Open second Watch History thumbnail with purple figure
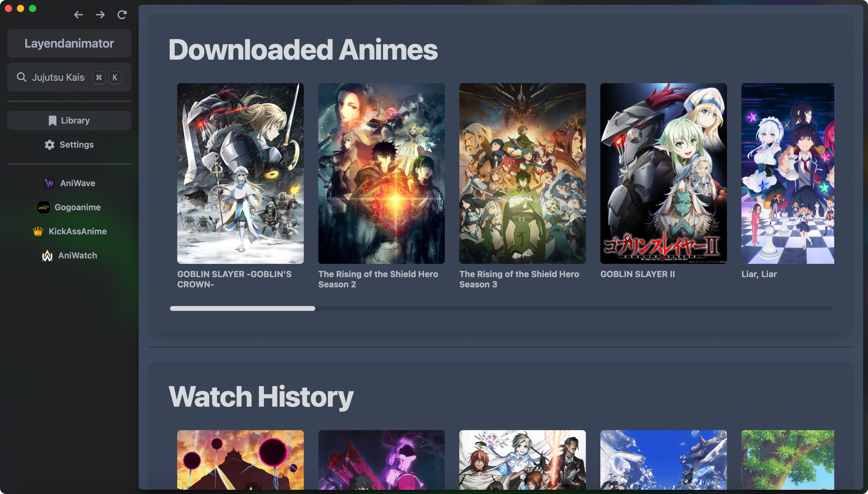Viewport: 868px width, 494px height. point(382,460)
